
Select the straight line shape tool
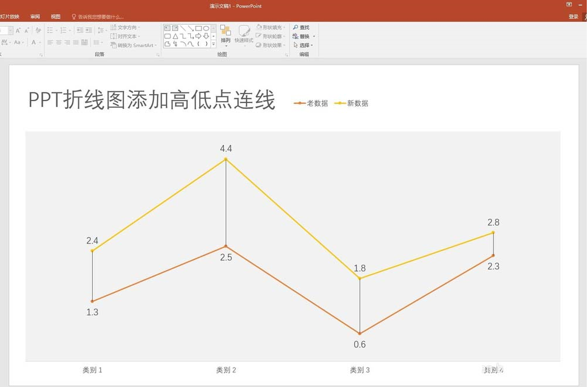pyautogui.click(x=182, y=28)
